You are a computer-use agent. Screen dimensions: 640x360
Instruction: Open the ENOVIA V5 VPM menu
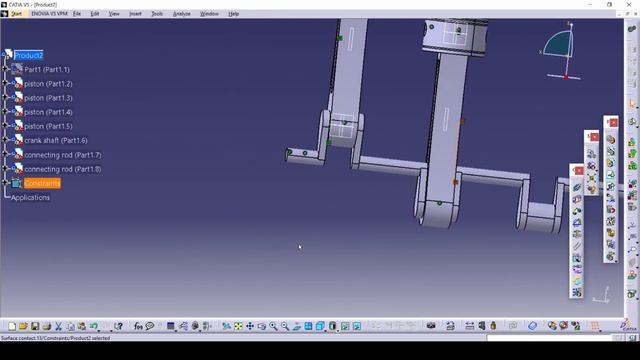tap(49, 14)
